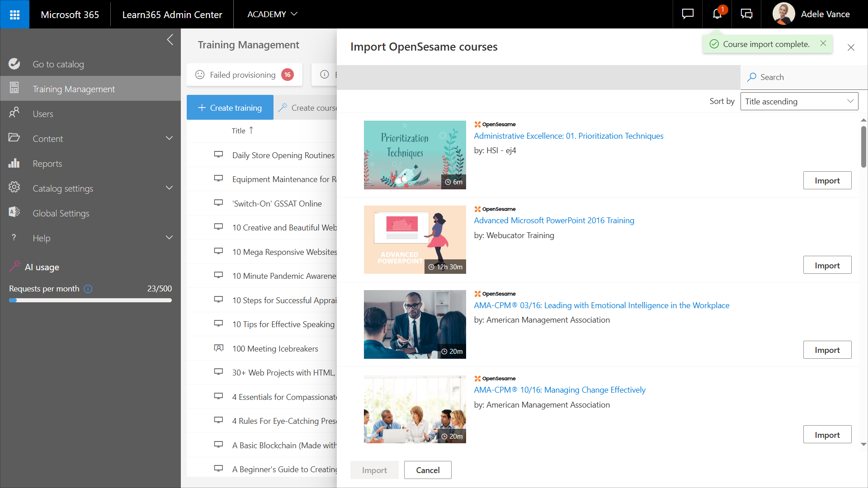Click the Global Settings icon
Viewport: 868px width, 488px height.
coord(14,212)
